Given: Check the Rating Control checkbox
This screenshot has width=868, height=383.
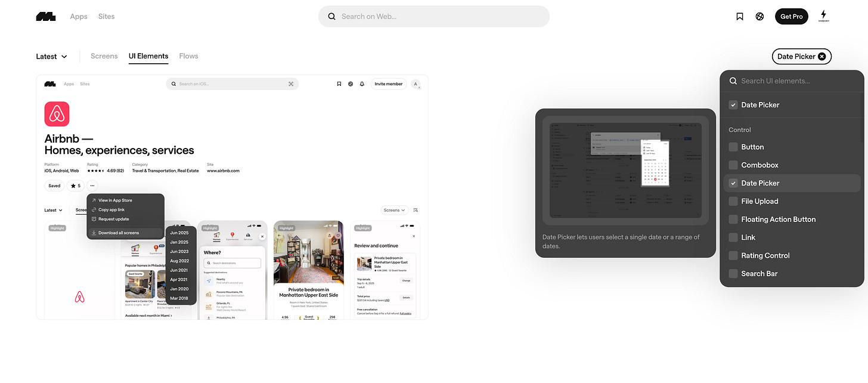Looking at the screenshot, I should (733, 255).
